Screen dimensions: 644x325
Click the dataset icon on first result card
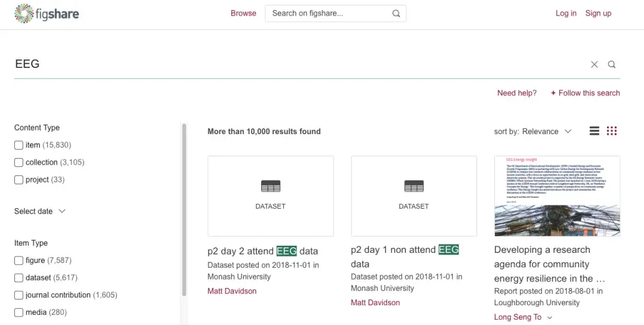(x=270, y=187)
